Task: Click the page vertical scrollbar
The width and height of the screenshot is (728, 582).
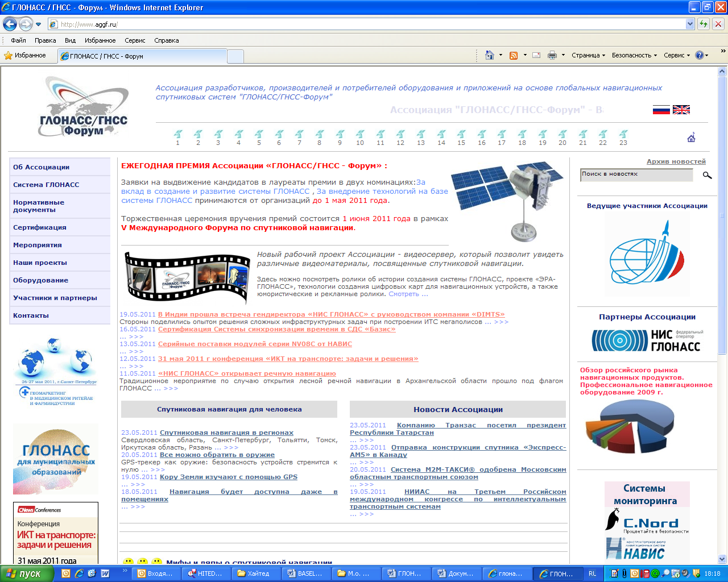Action: (x=722, y=216)
